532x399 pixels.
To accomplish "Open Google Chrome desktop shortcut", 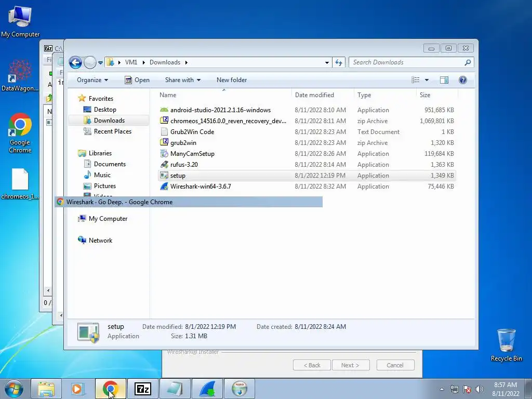I will coord(20,133).
